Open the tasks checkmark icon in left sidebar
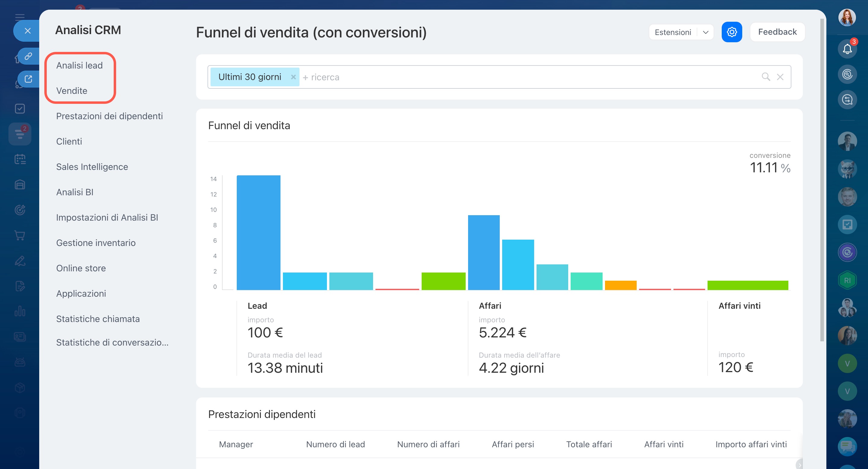 (20, 109)
